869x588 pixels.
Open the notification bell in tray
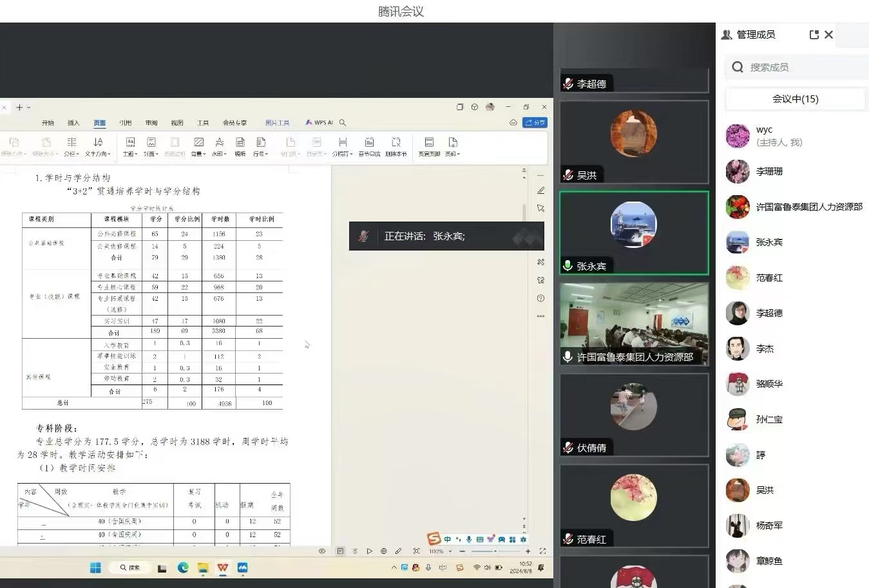pyautogui.click(x=541, y=567)
